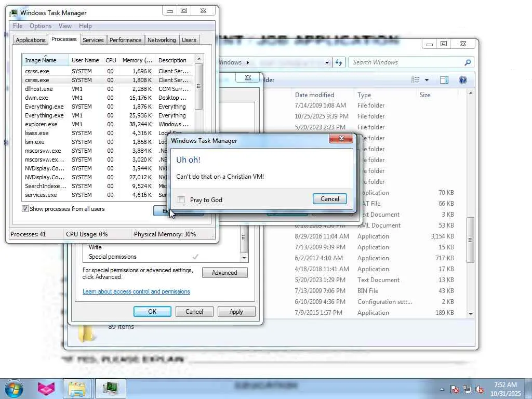Click Cancel in the permissions dialog
This screenshot has width=532, height=399.
coord(194,312)
